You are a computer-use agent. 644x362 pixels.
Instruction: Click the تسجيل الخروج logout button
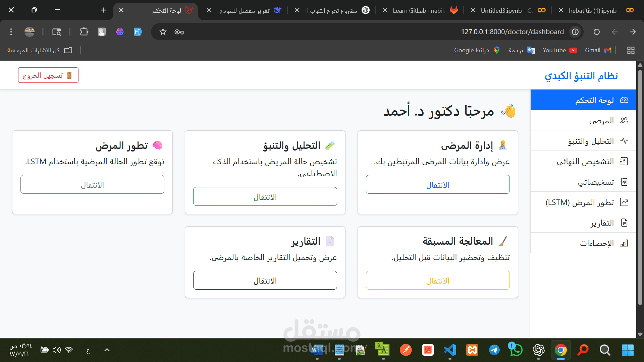tap(48, 75)
